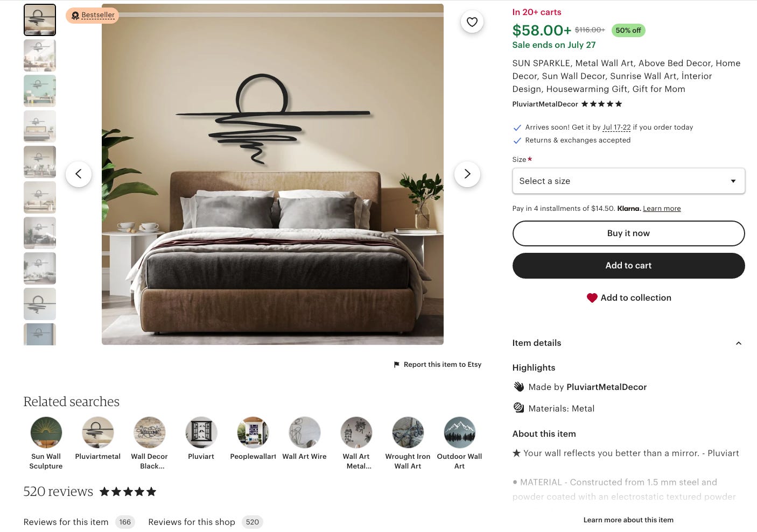Add to collection with the heart button
The width and height of the screenshot is (757, 532).
coord(628,297)
